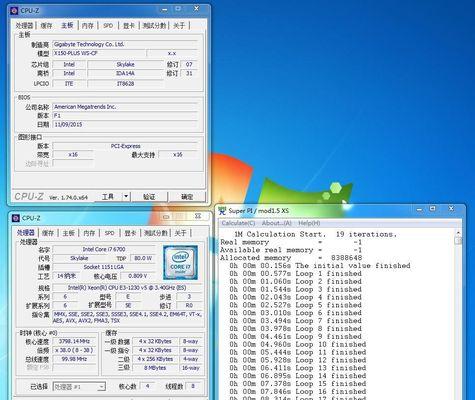The height and width of the screenshot is (400, 475).
Task: Open the 处理器 #1 selection dropdown
Action: pyautogui.click(x=79, y=387)
